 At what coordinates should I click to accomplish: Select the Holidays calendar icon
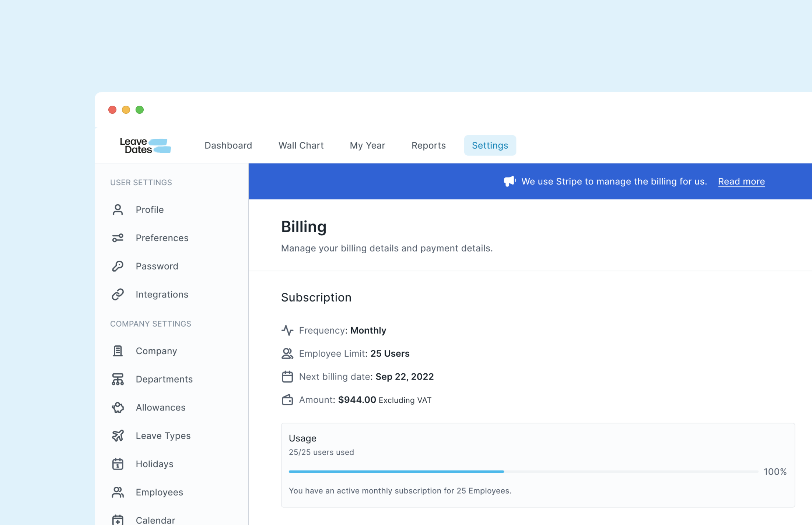118,464
